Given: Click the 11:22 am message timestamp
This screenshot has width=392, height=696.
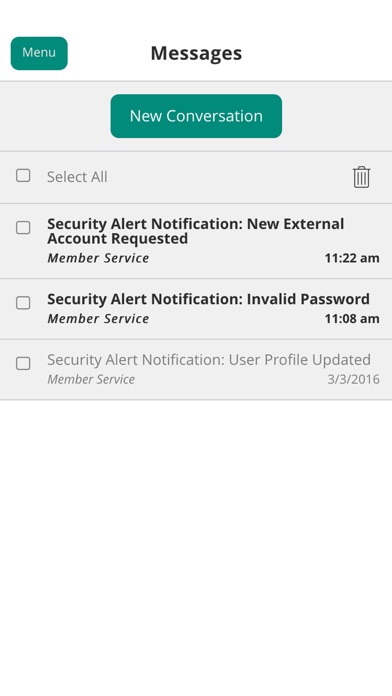Looking at the screenshot, I should point(352,258).
